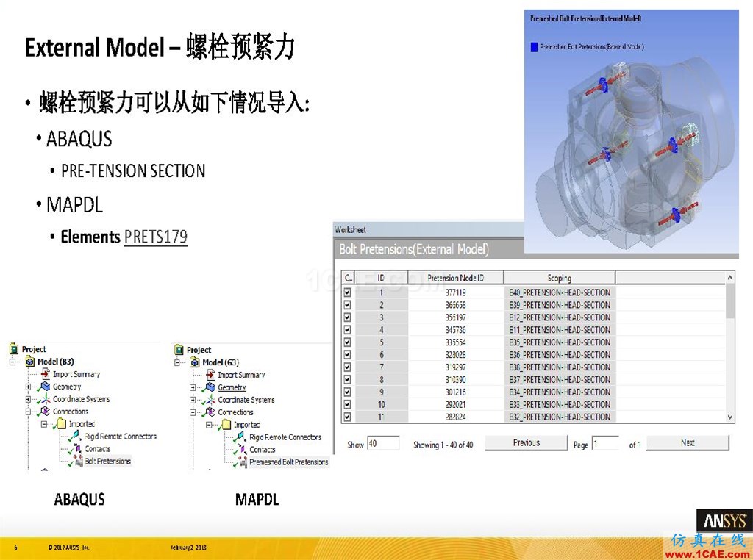This screenshot has width=753, height=560.
Task: Click the ANSYS logo
Action: (724, 520)
